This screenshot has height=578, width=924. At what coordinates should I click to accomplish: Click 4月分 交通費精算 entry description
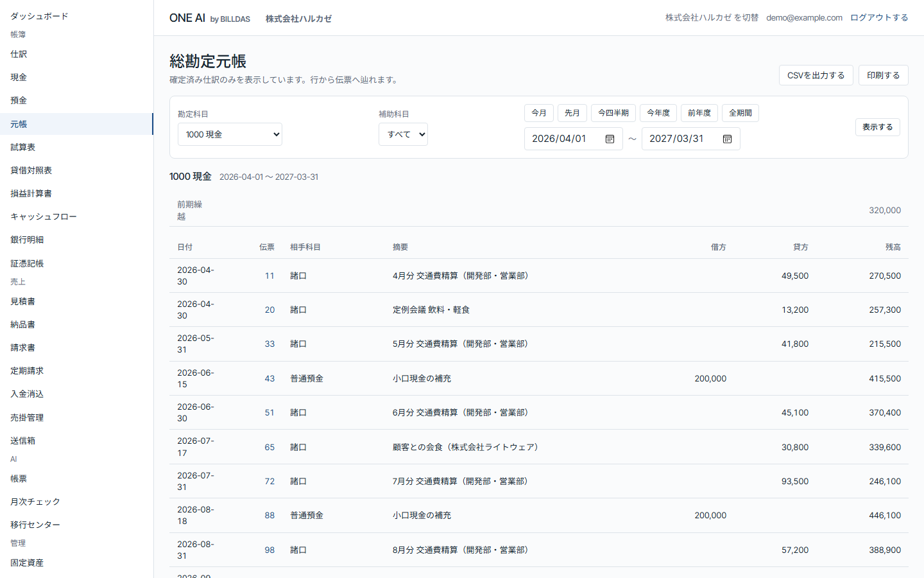point(462,276)
